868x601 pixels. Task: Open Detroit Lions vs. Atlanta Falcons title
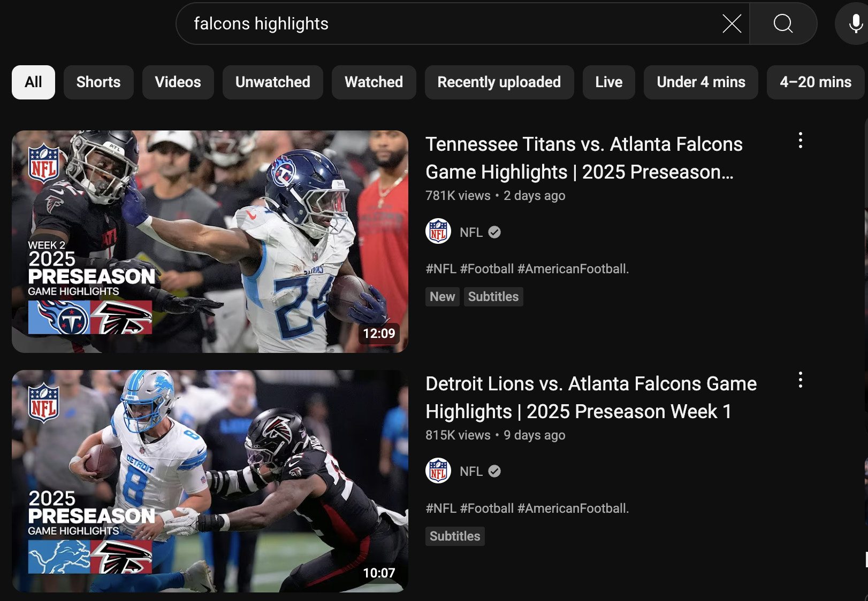click(591, 398)
